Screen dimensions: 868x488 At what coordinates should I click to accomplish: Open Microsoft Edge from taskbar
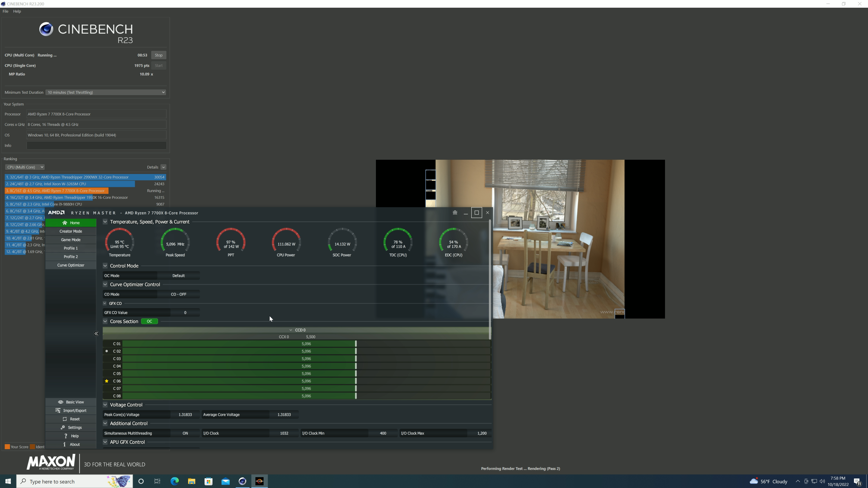pyautogui.click(x=174, y=481)
